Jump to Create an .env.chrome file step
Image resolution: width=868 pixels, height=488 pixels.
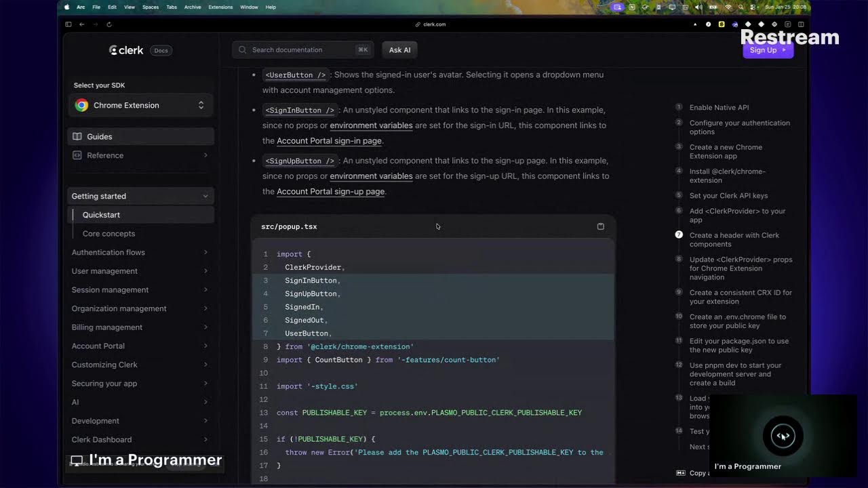pos(738,321)
